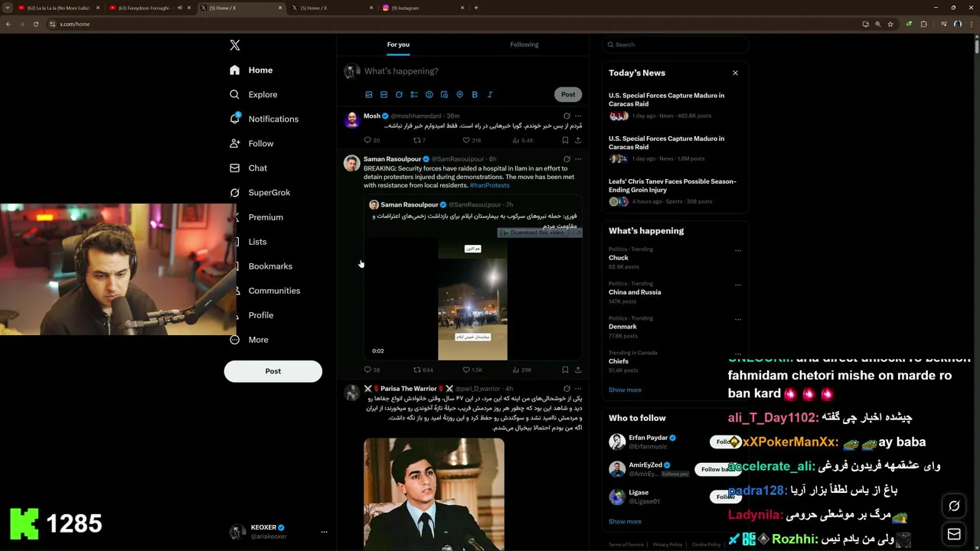Open more options for Chuck trend
980x551 pixels.
pos(738,250)
